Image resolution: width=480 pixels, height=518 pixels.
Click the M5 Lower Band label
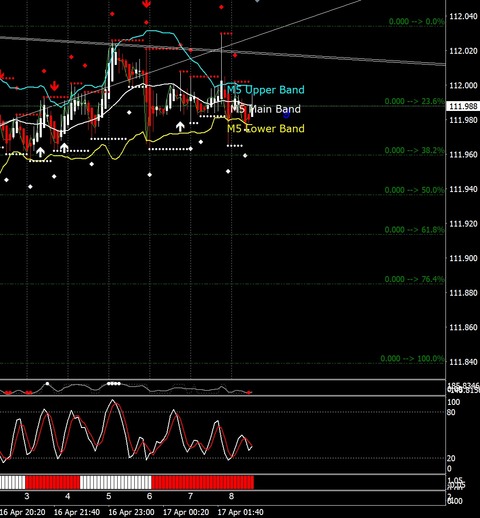click(x=266, y=128)
